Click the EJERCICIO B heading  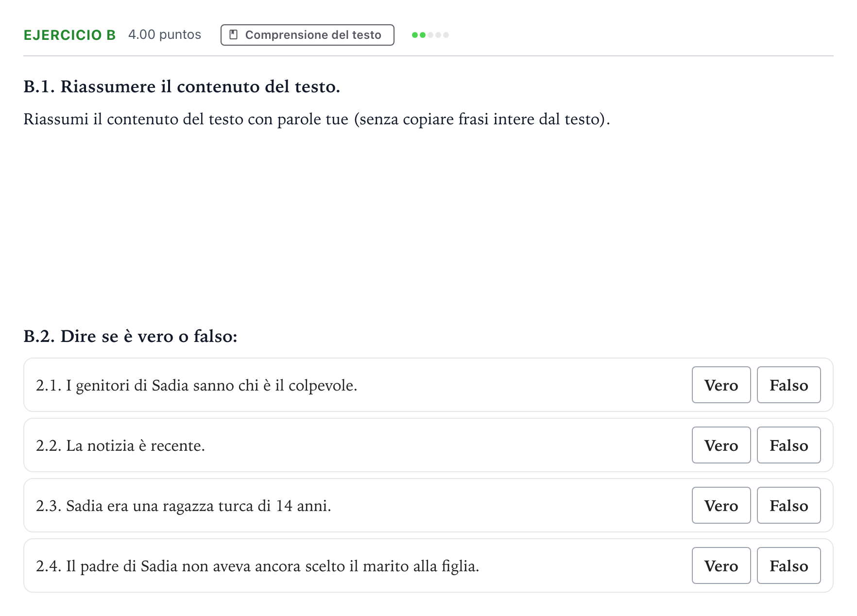(69, 35)
